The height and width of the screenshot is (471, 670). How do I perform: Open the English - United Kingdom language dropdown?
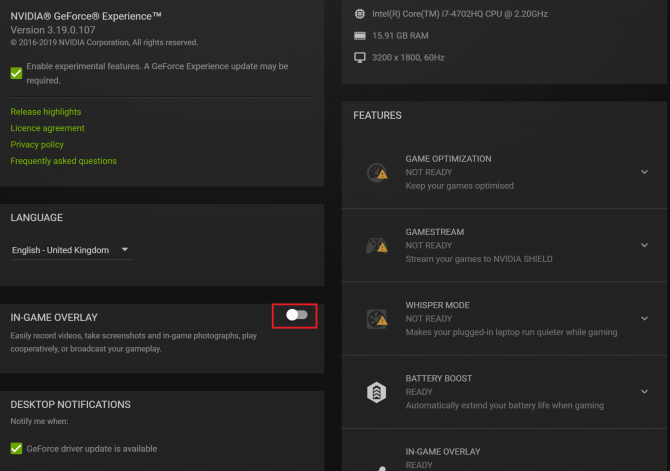click(x=71, y=250)
